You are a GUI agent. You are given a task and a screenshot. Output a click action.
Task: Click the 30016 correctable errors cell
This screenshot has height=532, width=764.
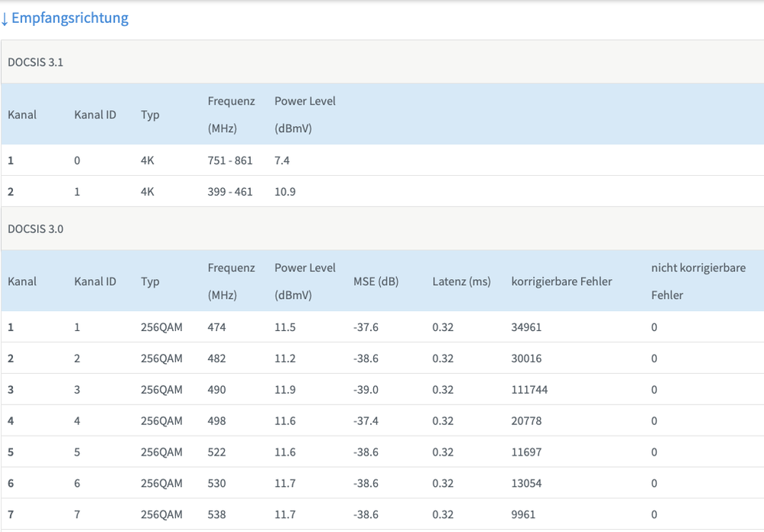click(526, 358)
